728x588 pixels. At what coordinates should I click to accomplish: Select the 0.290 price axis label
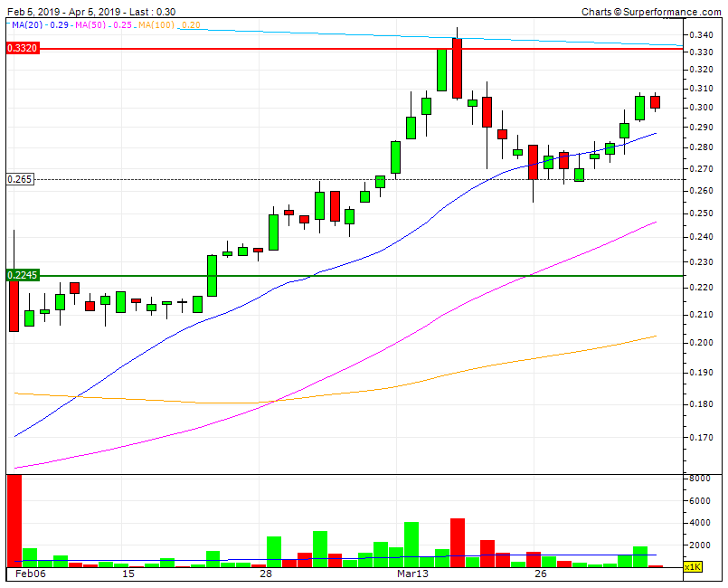(701, 128)
